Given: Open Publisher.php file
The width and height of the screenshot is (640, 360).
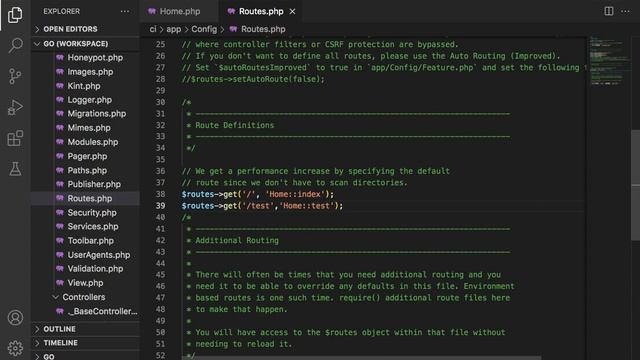Looking at the screenshot, I should tap(94, 184).
